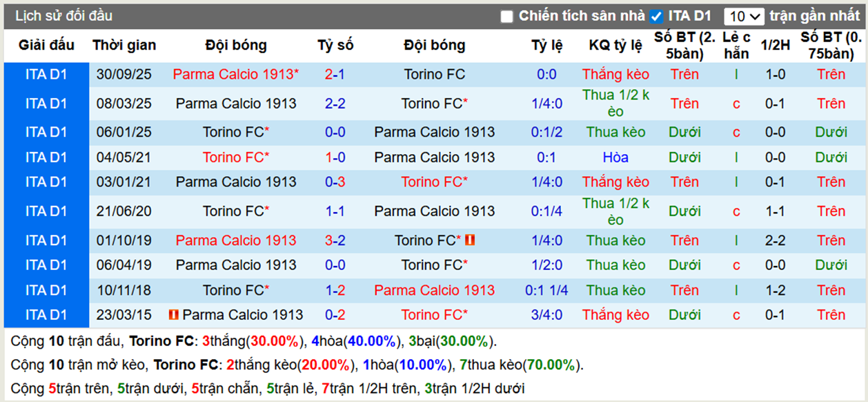Click the ITA D1 badge on the 23/03/15 row
The image size is (868, 402).
(46, 314)
